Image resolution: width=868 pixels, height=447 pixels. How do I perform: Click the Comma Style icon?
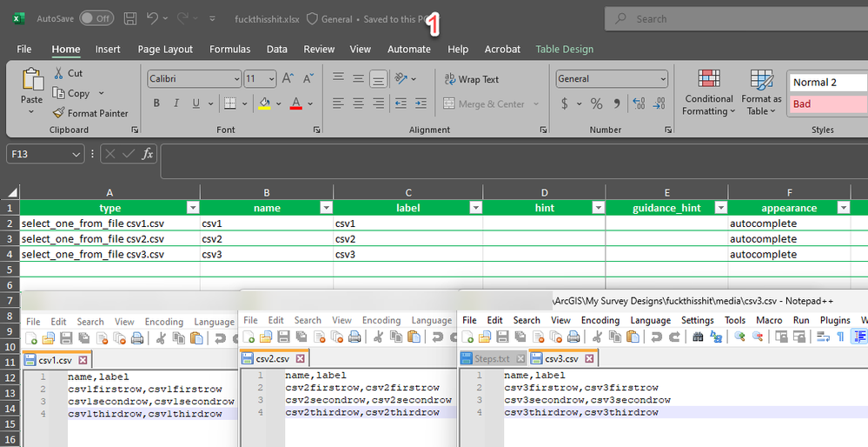tap(617, 103)
